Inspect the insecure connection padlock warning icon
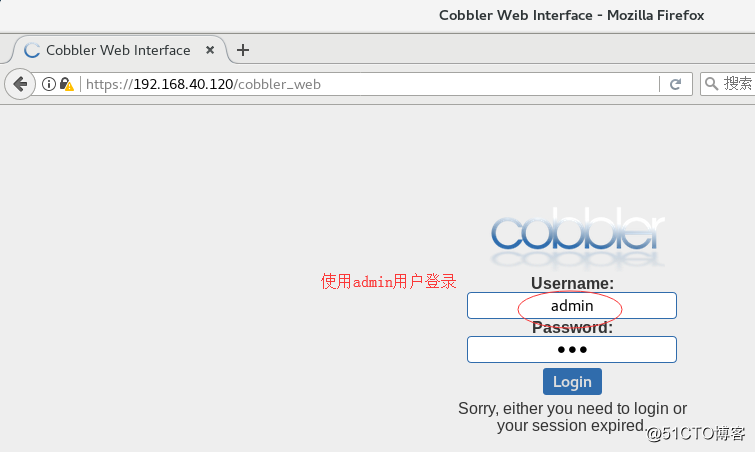 pos(66,84)
